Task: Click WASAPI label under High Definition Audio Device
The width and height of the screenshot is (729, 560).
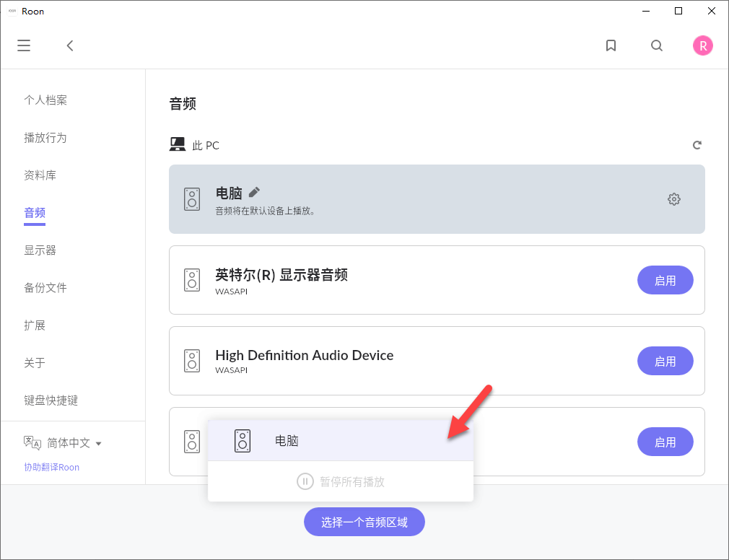Action: 232,370
